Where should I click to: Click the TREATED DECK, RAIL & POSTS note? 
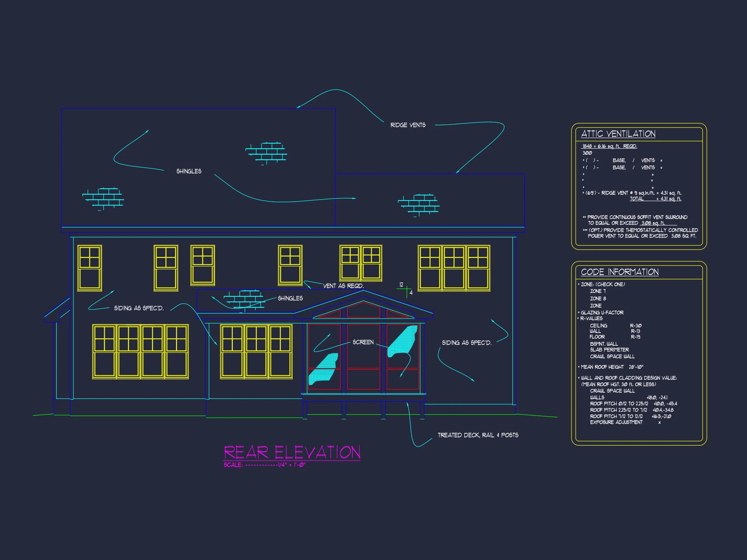coord(478,436)
